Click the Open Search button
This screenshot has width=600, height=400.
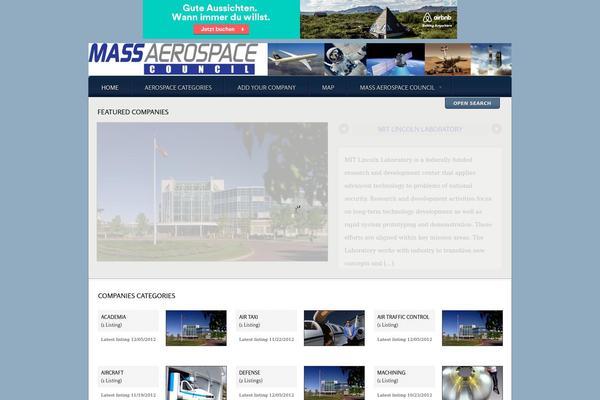pos(472,103)
